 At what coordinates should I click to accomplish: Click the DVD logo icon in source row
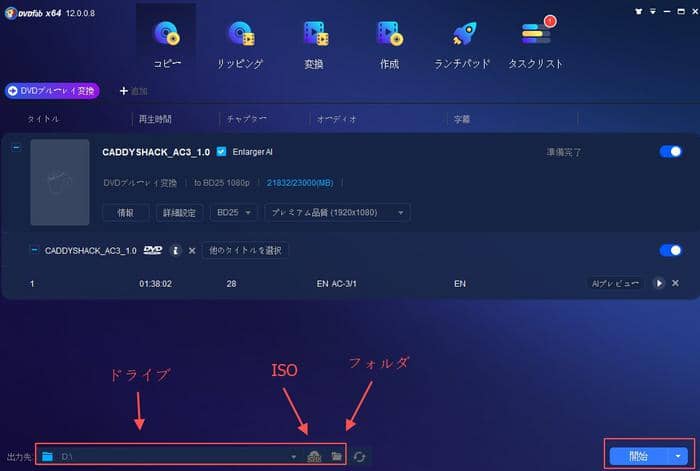153,250
